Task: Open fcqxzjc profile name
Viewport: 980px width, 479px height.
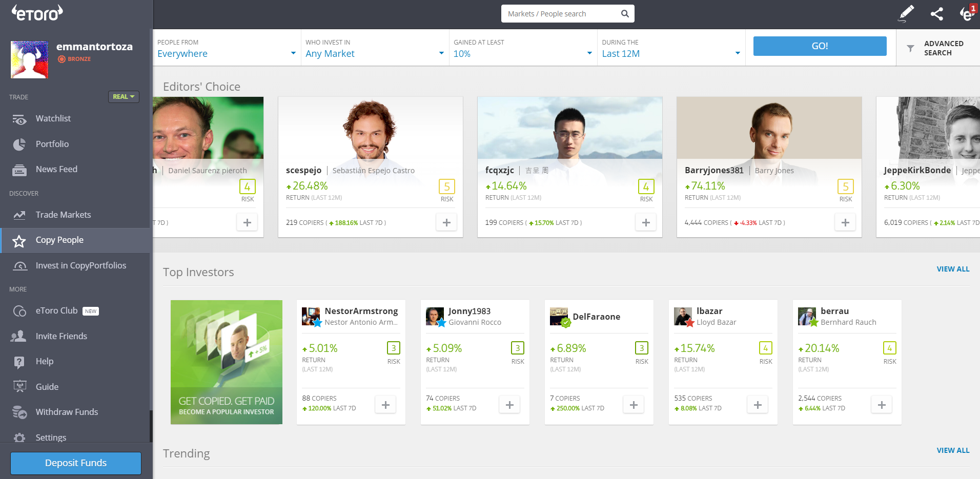Action: point(499,170)
